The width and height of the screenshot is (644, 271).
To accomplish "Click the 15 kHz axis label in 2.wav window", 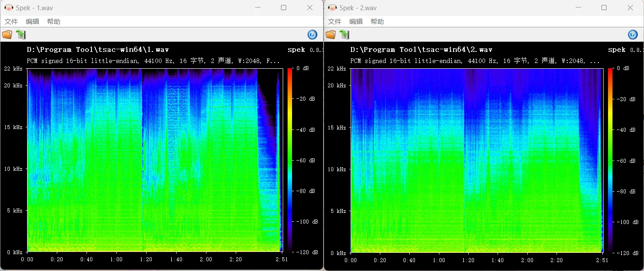I will (x=336, y=127).
